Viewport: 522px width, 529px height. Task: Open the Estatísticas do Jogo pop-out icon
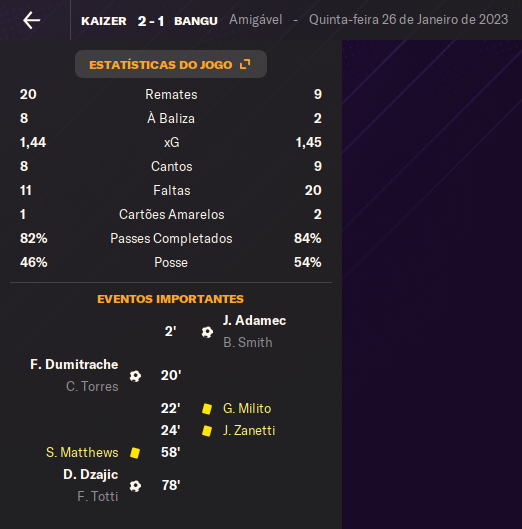pyautogui.click(x=245, y=64)
